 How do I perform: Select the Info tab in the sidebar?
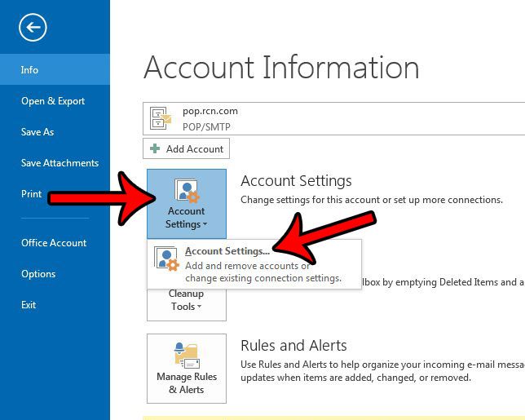pyautogui.click(x=30, y=70)
